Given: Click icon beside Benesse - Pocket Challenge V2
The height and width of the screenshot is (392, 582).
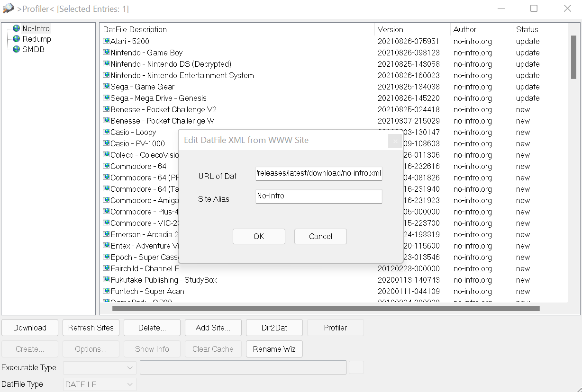Looking at the screenshot, I should pos(107,109).
